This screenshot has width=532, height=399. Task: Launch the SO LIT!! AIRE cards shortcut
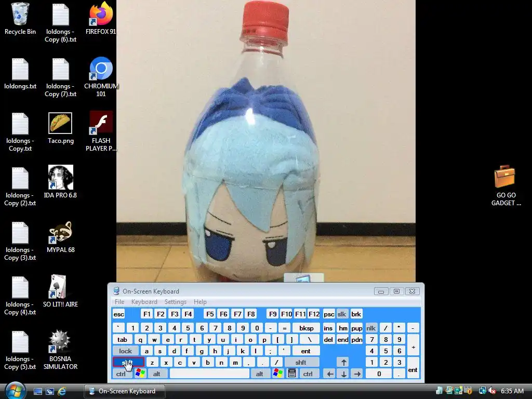click(60, 291)
